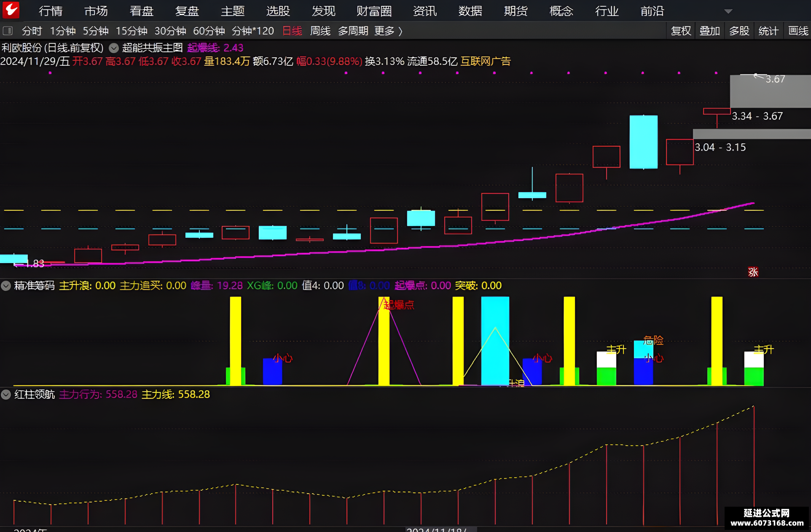The image size is (811, 532).
Task: Switch to the 日线 period
Action: point(292,31)
